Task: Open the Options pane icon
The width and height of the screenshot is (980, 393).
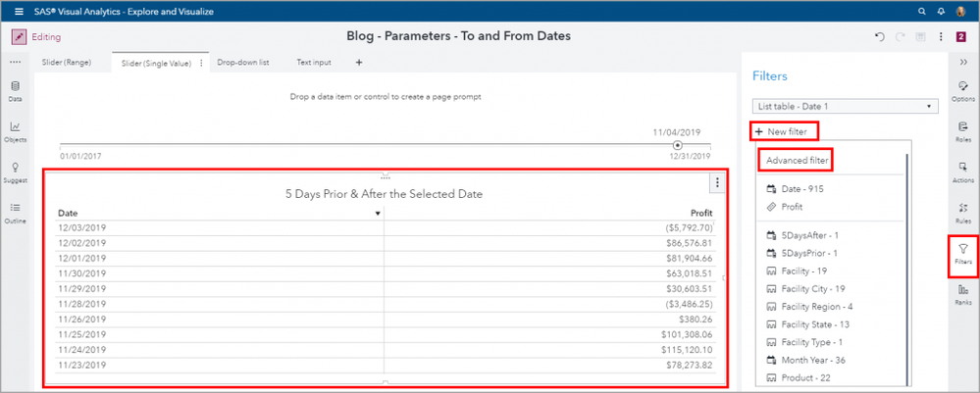Action: pyautogui.click(x=962, y=89)
